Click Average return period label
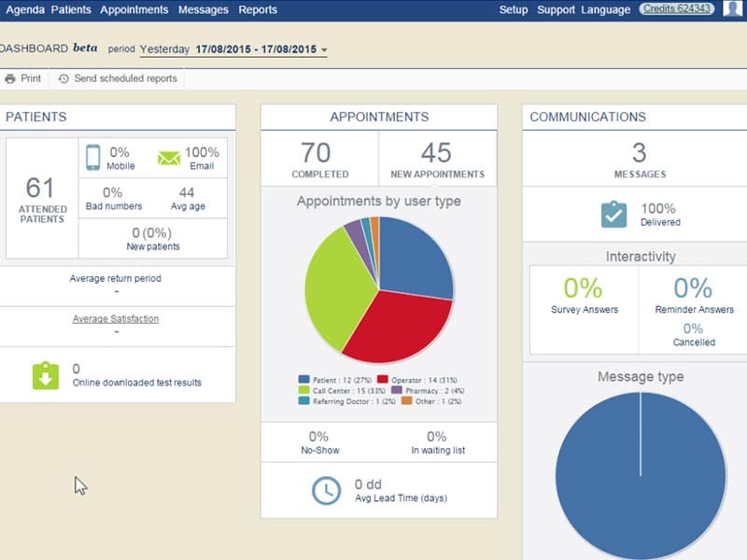Image resolution: width=747 pixels, height=560 pixels. coord(115,278)
